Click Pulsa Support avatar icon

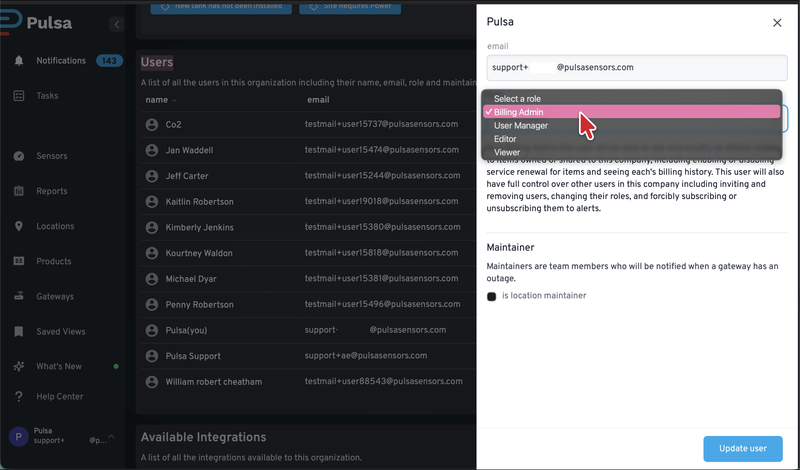152,356
